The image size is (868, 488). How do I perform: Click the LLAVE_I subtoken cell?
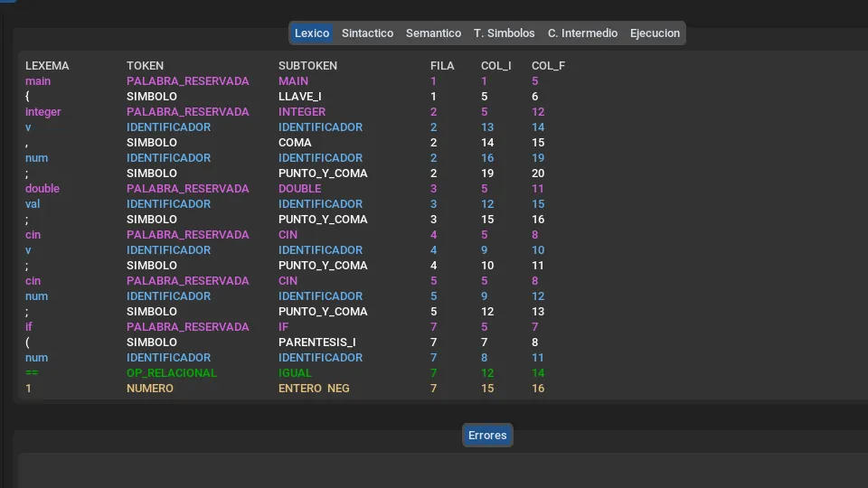click(x=300, y=97)
